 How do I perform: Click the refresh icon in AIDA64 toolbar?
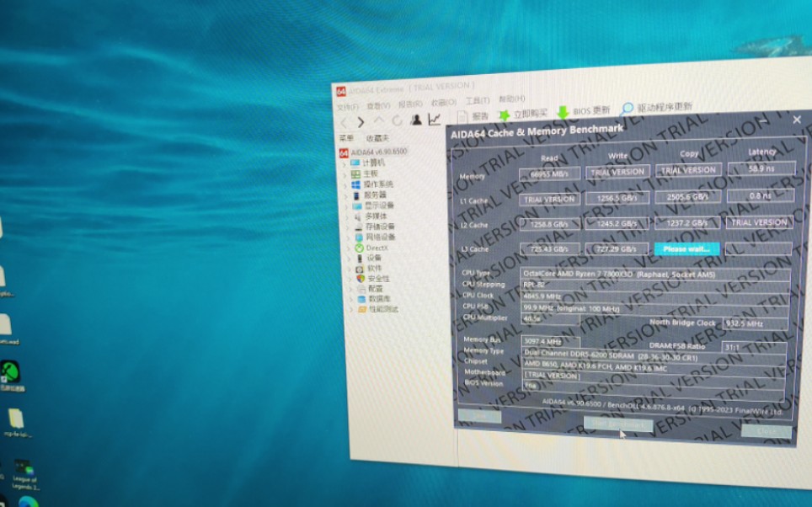(x=398, y=120)
